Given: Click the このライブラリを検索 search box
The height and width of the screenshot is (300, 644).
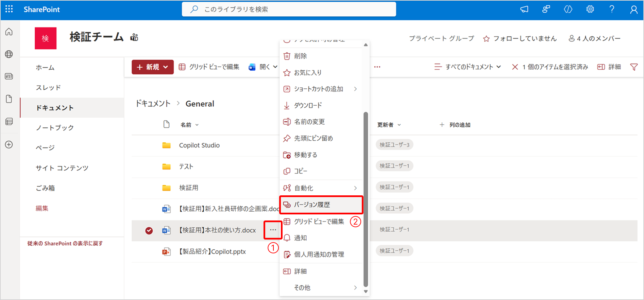Looking at the screenshot, I should 289,9.
